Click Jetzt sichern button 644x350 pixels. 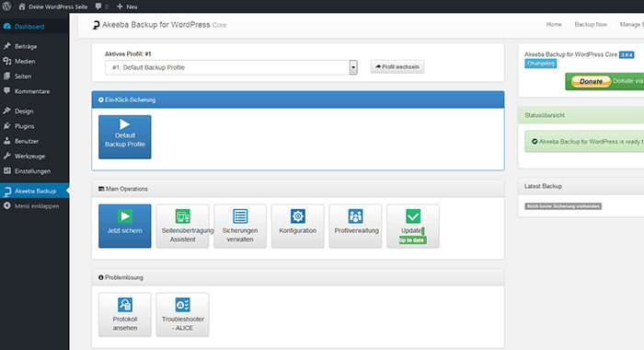125,227
